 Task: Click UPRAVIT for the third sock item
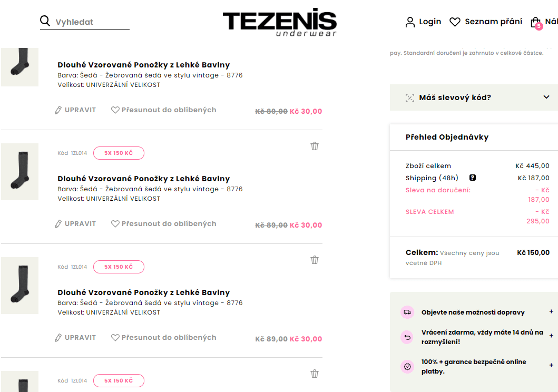(x=75, y=338)
